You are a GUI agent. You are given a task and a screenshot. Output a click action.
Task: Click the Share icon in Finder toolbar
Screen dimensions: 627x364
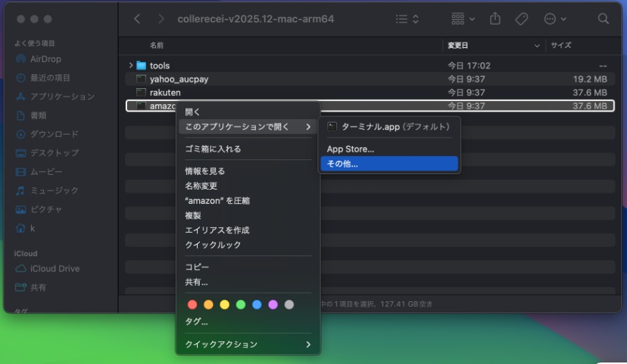495,19
